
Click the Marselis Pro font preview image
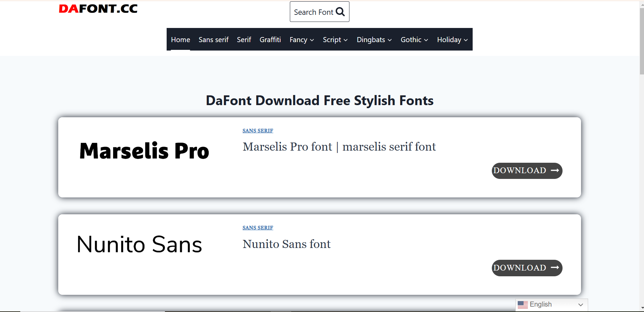[144, 151]
